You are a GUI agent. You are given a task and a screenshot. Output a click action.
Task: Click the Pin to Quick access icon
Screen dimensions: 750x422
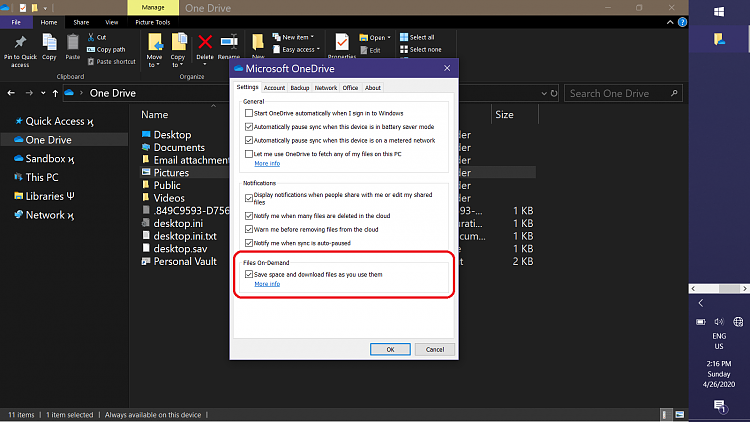pos(21,42)
